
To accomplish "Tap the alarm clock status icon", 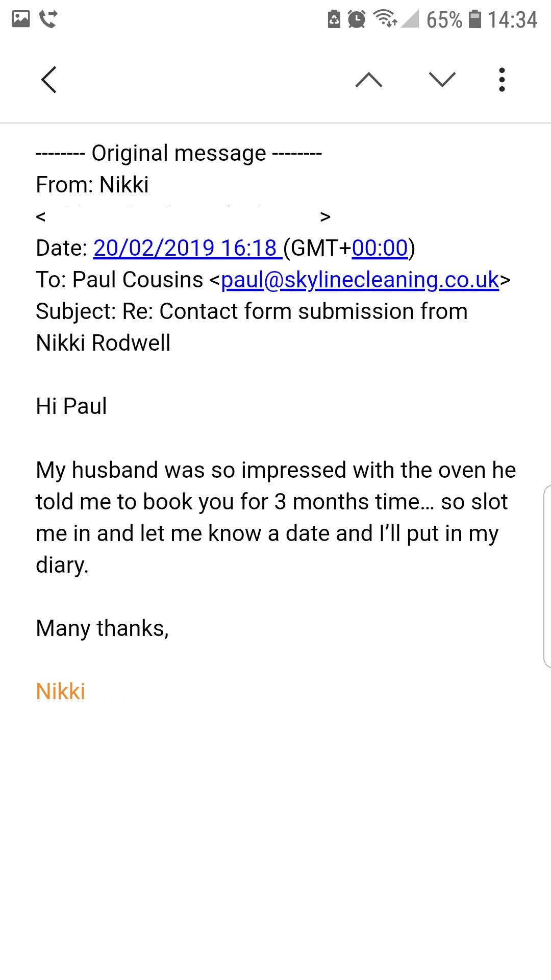I will point(357,19).
